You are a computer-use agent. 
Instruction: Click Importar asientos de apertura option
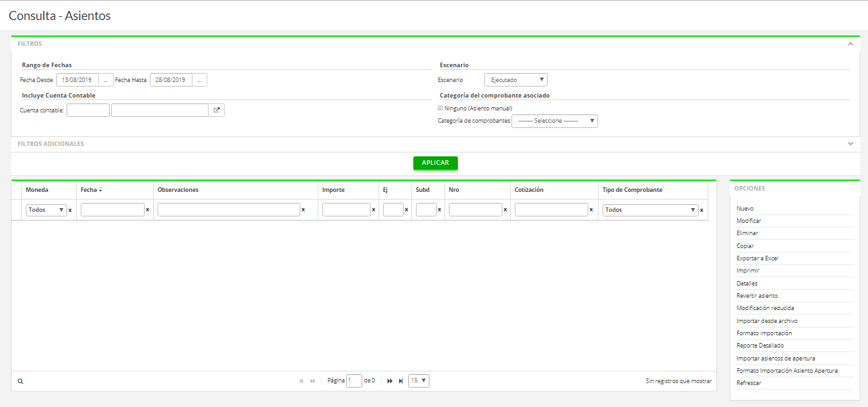point(776,359)
